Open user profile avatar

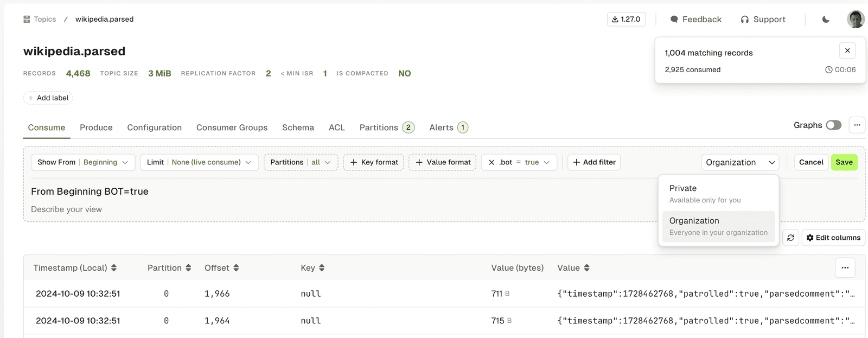856,19
